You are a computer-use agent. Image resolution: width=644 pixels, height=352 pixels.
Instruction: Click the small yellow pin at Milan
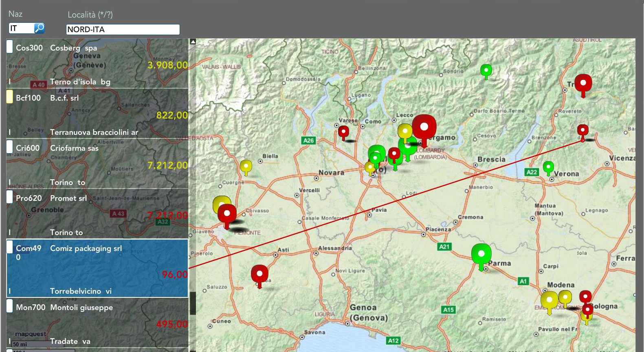tap(370, 167)
